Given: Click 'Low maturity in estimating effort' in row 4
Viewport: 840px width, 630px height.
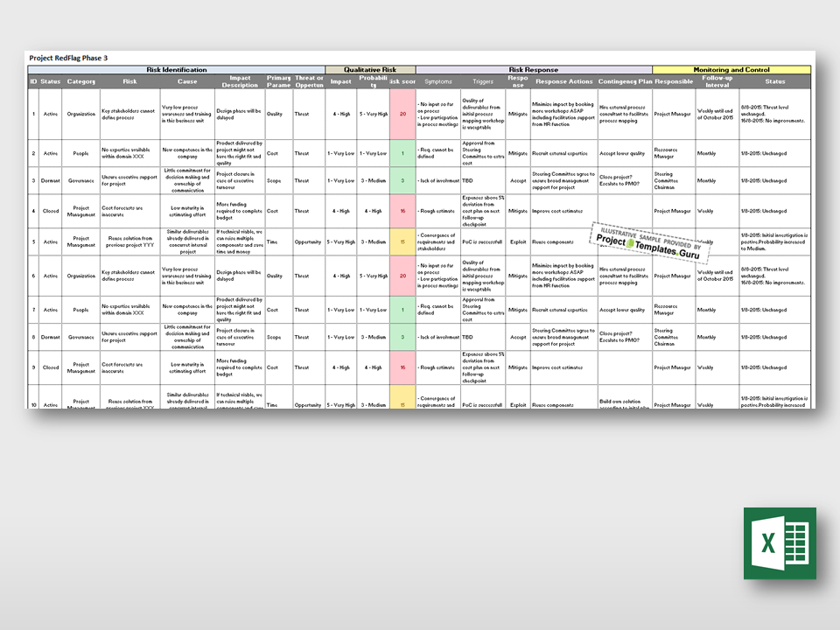Looking at the screenshot, I should (x=187, y=211).
